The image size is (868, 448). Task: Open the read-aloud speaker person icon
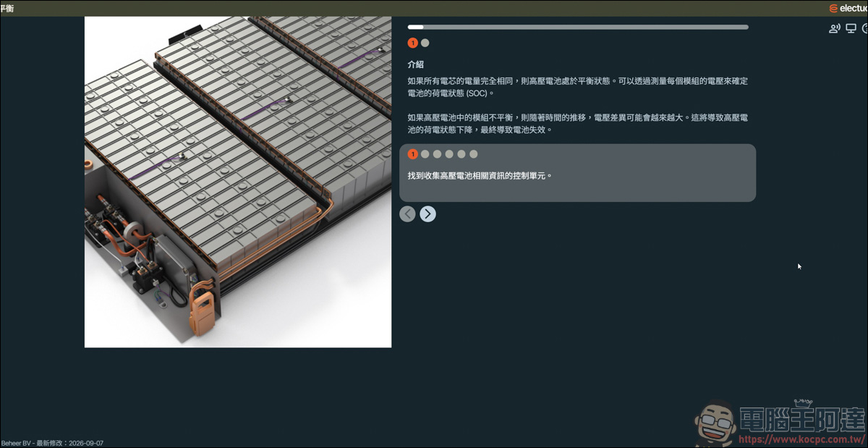(x=835, y=29)
